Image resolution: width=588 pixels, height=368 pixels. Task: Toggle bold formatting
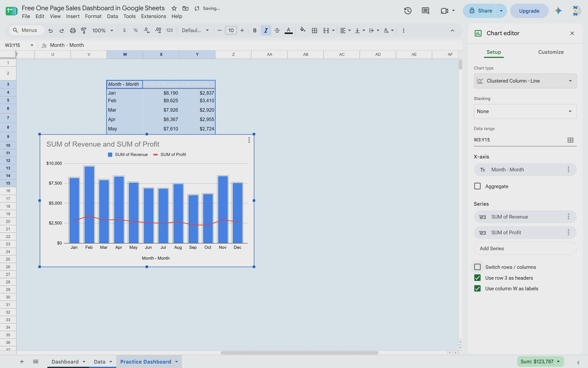(255, 31)
